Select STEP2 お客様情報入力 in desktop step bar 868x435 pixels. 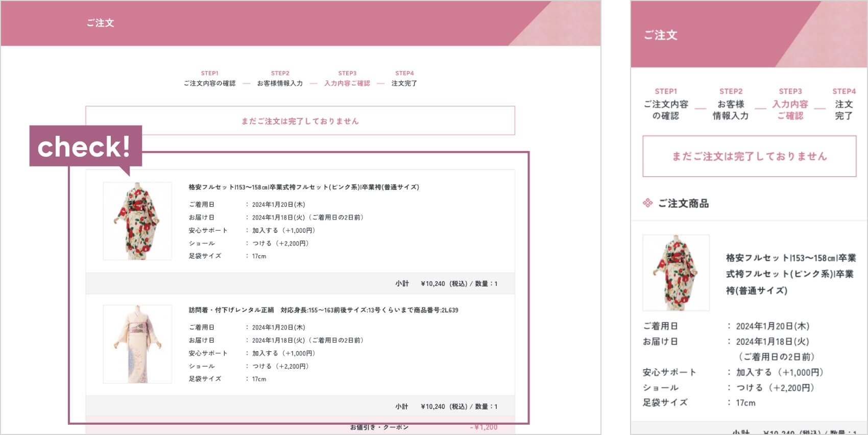click(x=280, y=79)
